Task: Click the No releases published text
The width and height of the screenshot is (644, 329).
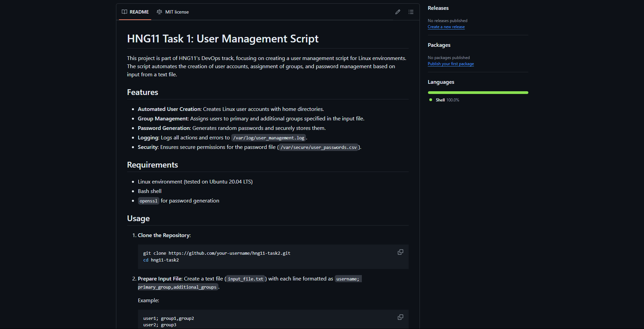Action: [x=447, y=21]
